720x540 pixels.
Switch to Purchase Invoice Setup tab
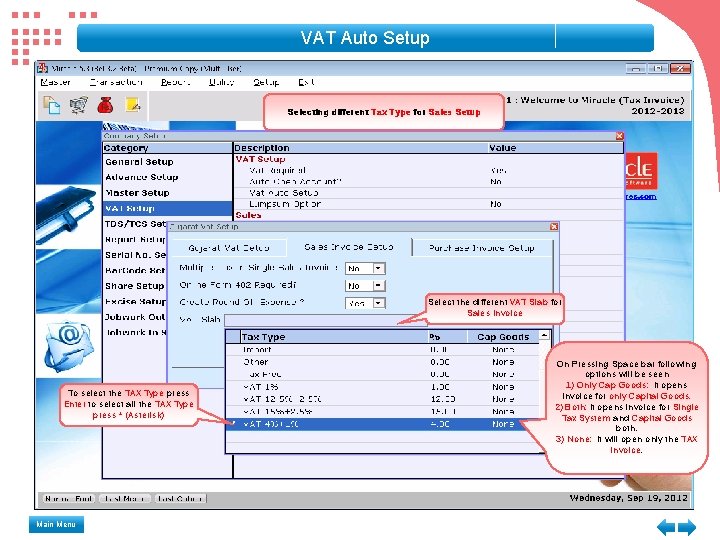click(x=482, y=248)
